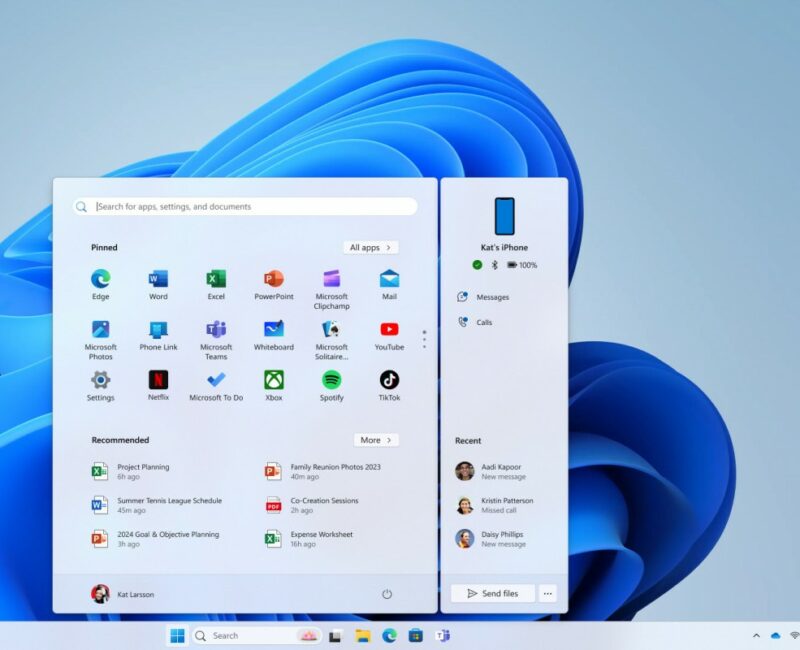The image size is (800, 650).
Task: Open pinned Microsoft Teams app
Action: point(216,340)
